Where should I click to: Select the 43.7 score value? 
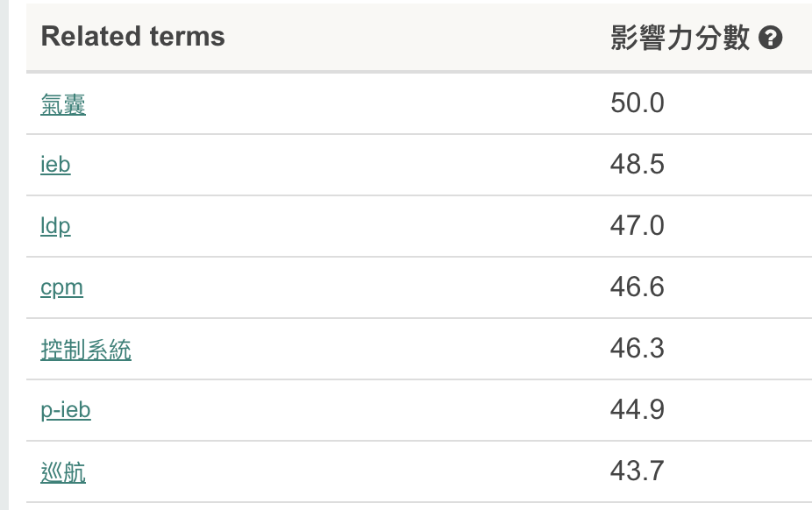(637, 471)
